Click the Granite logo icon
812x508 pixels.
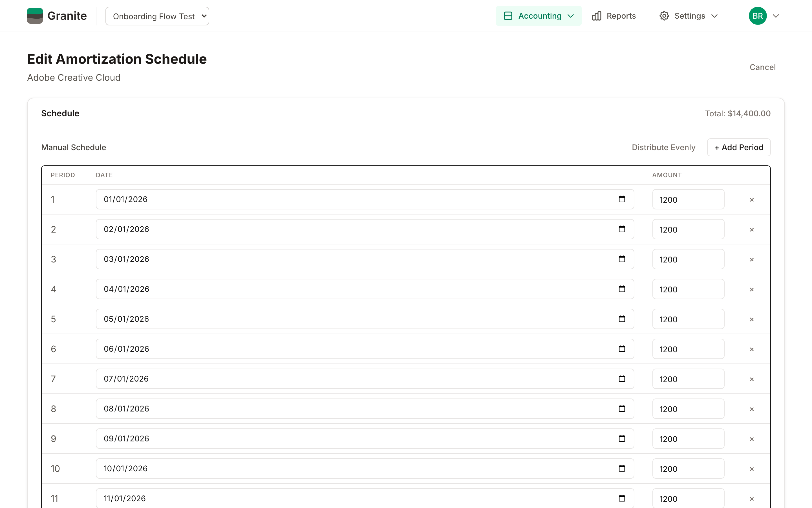[35, 16]
